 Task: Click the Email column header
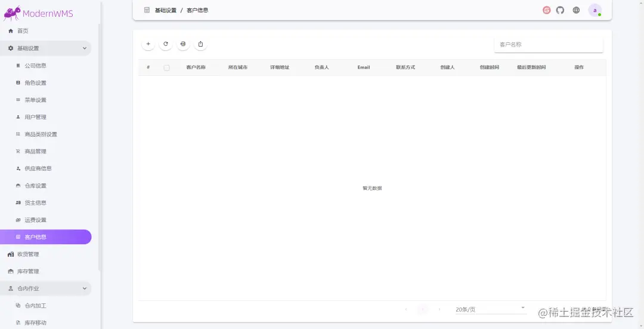[364, 67]
